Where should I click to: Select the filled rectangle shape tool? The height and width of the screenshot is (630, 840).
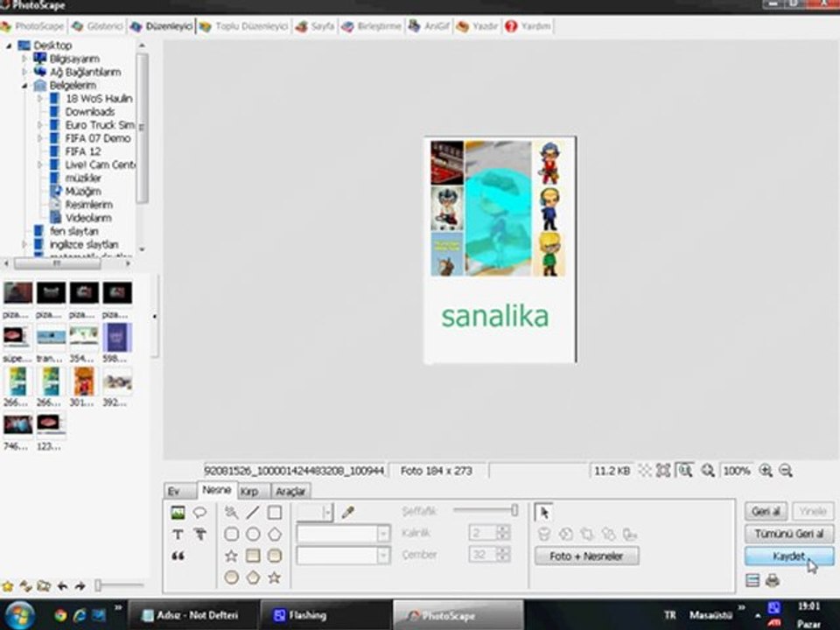(x=253, y=556)
